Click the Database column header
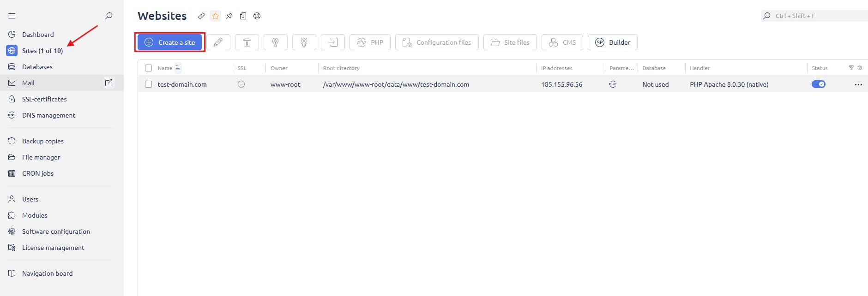 pos(654,68)
